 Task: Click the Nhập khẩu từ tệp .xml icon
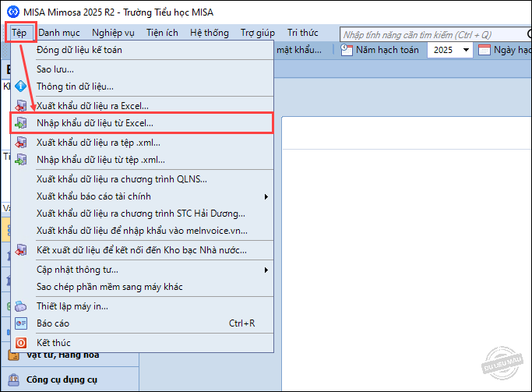click(x=21, y=160)
